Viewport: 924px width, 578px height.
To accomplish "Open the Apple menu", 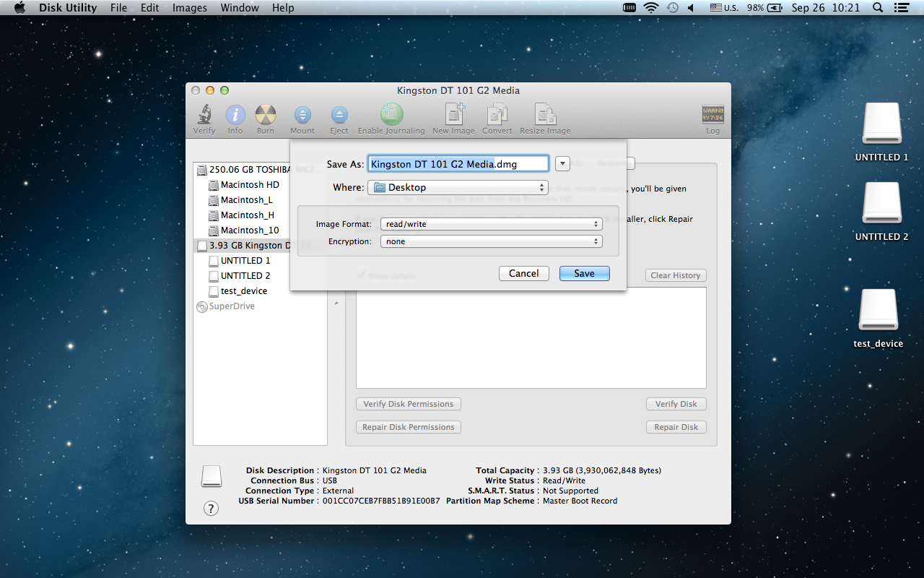I will [20, 8].
